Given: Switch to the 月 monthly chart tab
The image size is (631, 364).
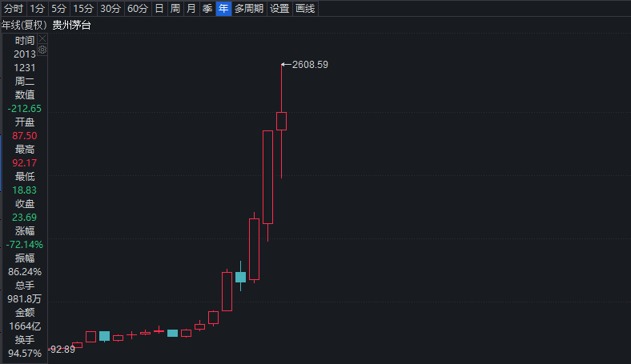Looking at the screenshot, I should pyautogui.click(x=191, y=9).
